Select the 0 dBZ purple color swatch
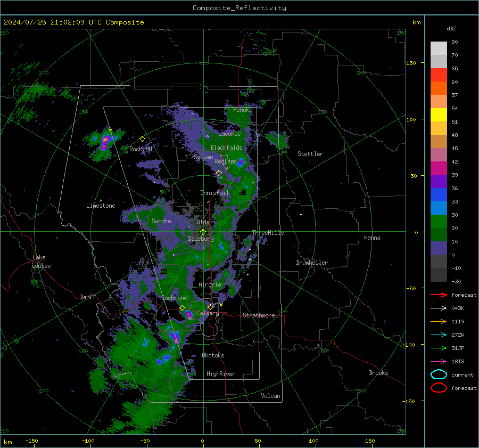 pos(439,248)
